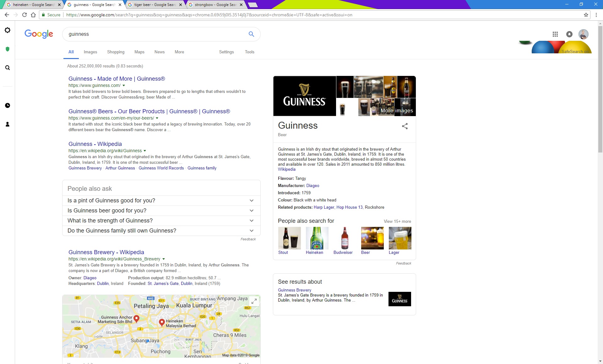Switch to the Shopping results tab

pos(116,52)
